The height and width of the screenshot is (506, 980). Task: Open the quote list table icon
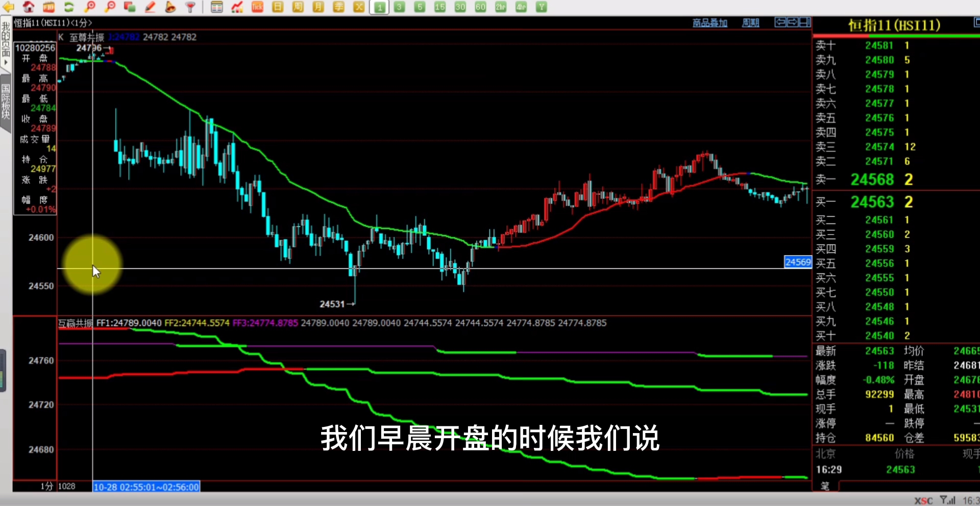tap(217, 7)
